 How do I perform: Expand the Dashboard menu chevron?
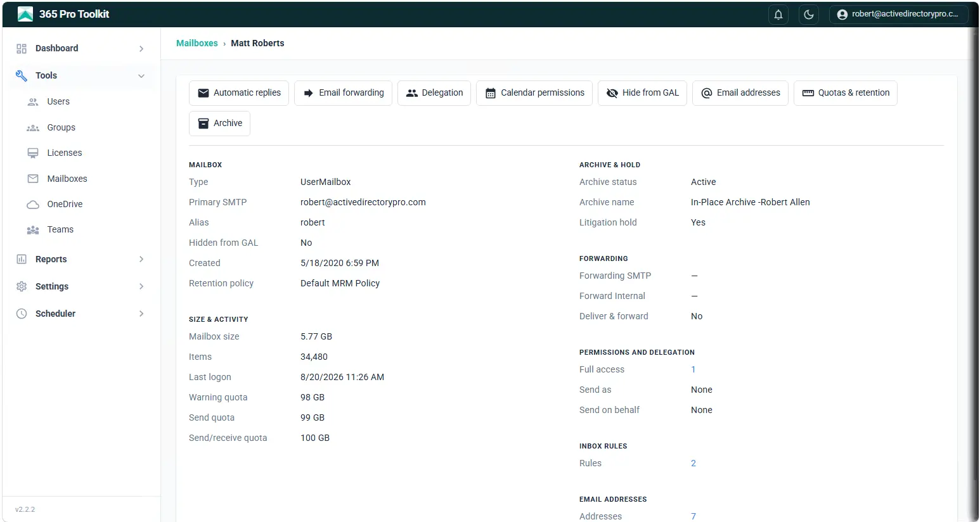141,49
